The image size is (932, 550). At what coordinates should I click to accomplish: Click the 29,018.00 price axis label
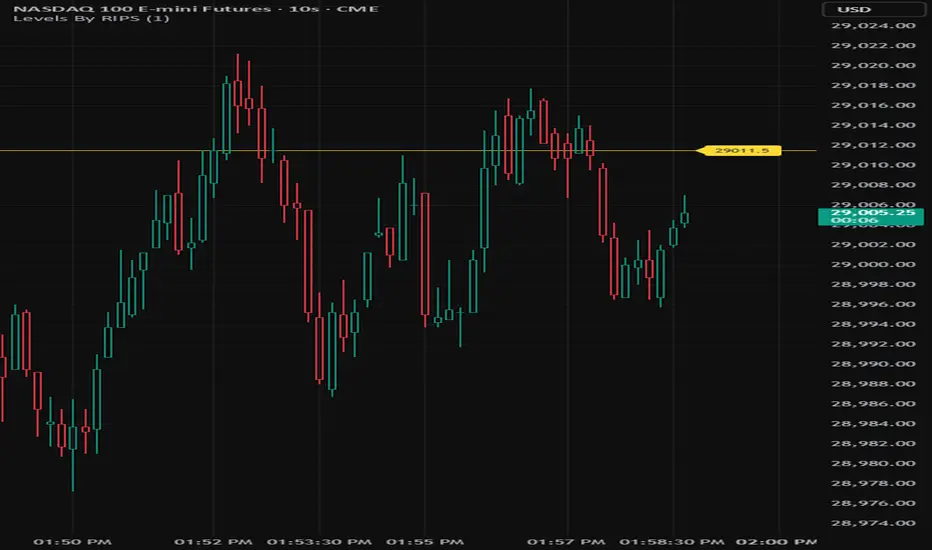click(x=873, y=86)
